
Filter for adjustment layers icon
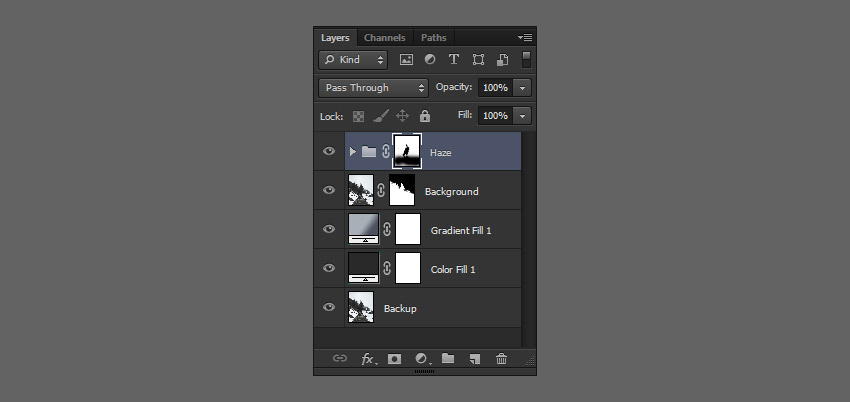click(x=430, y=60)
